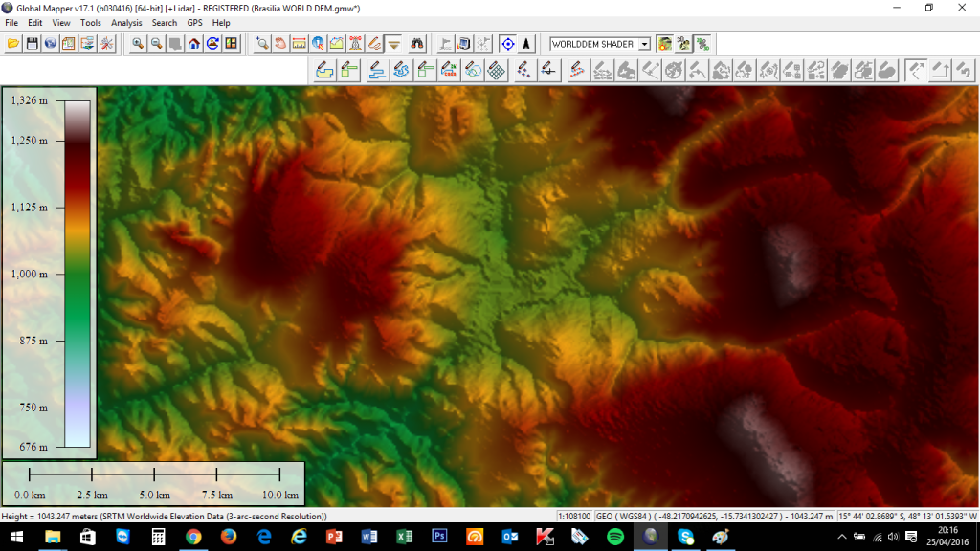Select the Measure ruler tool

(x=299, y=43)
